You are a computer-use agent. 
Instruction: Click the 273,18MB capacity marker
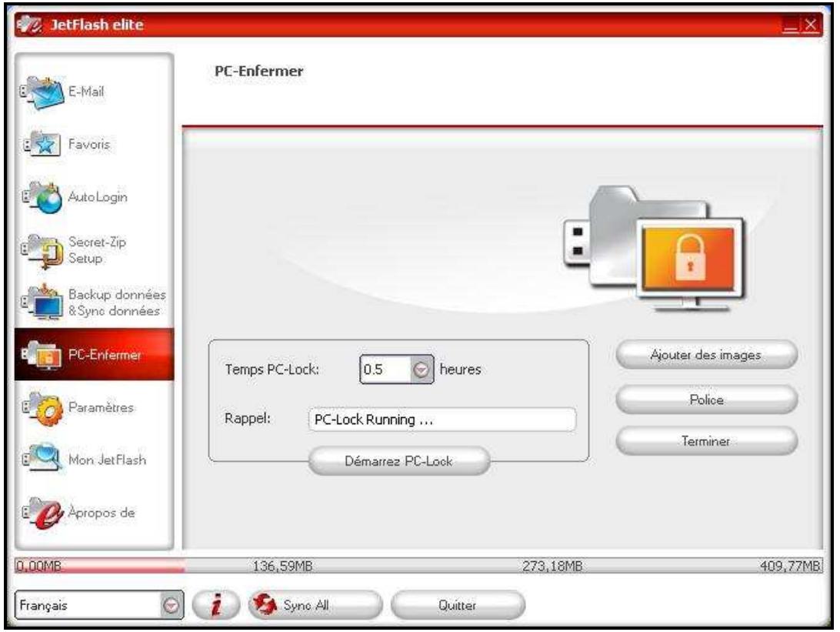(x=552, y=566)
